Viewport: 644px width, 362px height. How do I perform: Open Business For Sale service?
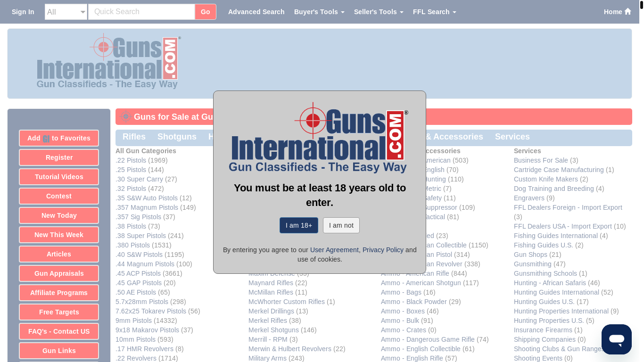[x=541, y=160]
